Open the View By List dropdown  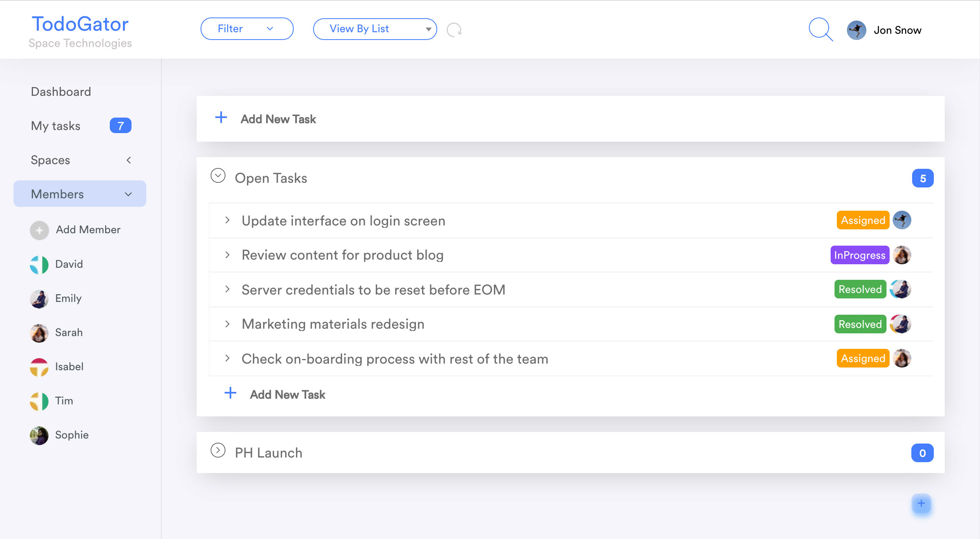click(x=375, y=29)
